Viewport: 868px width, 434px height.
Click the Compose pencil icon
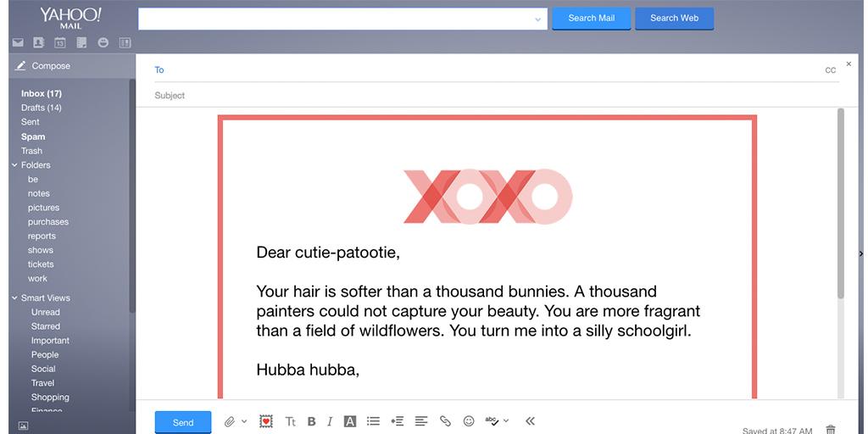pyautogui.click(x=20, y=65)
